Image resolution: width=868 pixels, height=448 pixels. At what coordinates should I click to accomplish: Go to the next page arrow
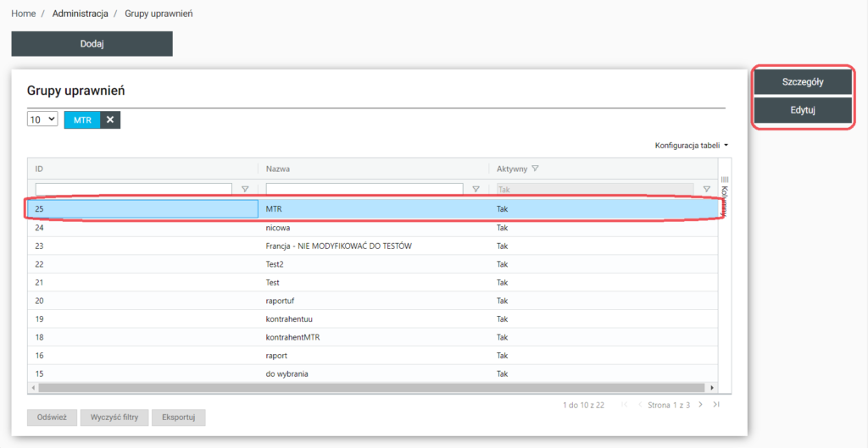[x=699, y=405]
